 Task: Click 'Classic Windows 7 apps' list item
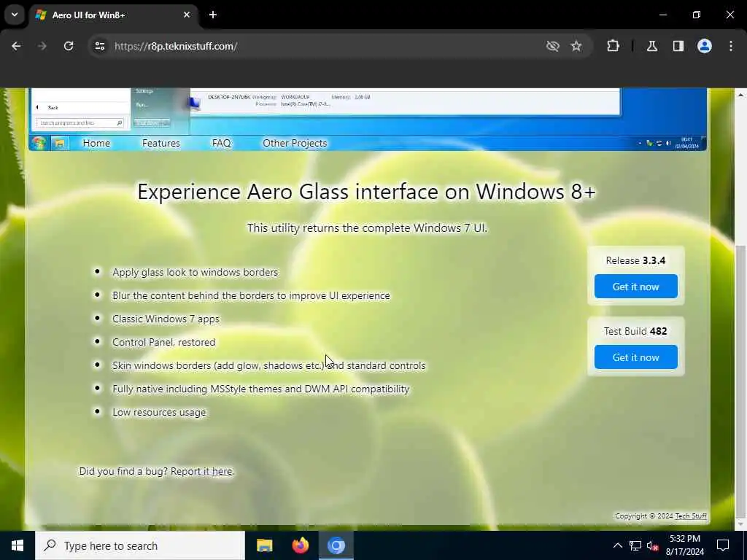166,319
